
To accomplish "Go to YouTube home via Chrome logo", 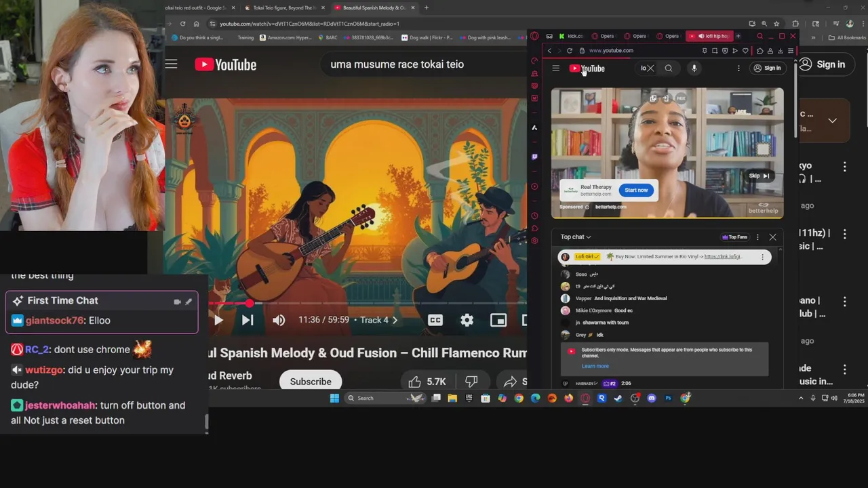I will point(226,64).
